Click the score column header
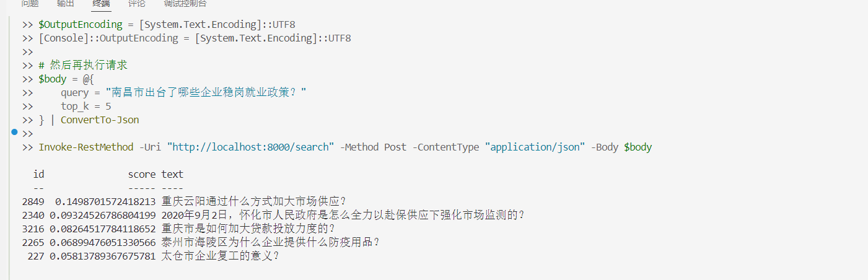 (141, 175)
